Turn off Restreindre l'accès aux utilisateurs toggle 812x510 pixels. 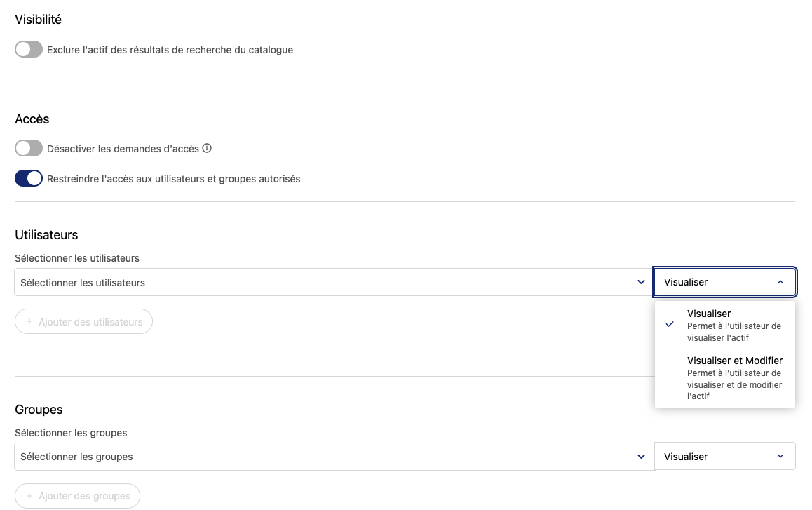pyautogui.click(x=29, y=179)
